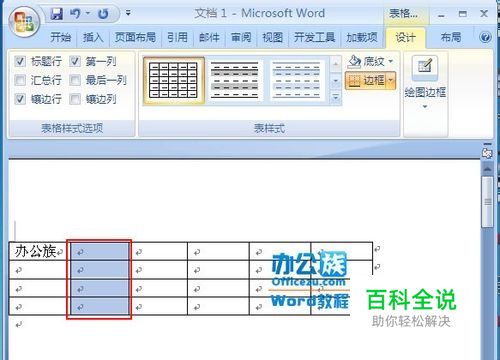
Task: Enable the 最后一列 checkbox
Action: (75, 80)
